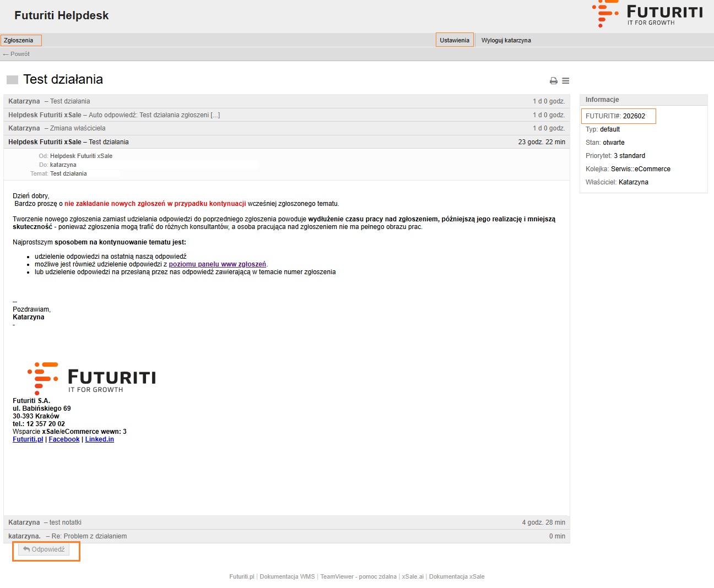Expand the Zmiana właściciela entry
The height and width of the screenshot is (588, 714).
(286, 128)
